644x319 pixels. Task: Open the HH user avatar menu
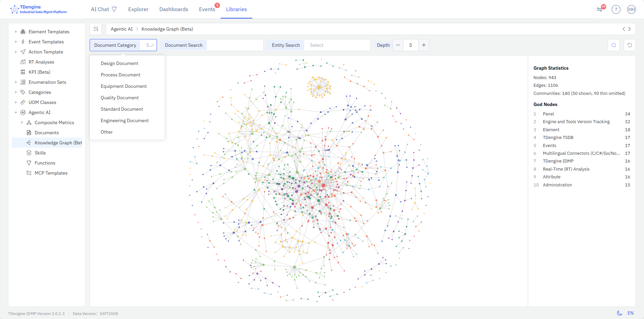pyautogui.click(x=632, y=9)
